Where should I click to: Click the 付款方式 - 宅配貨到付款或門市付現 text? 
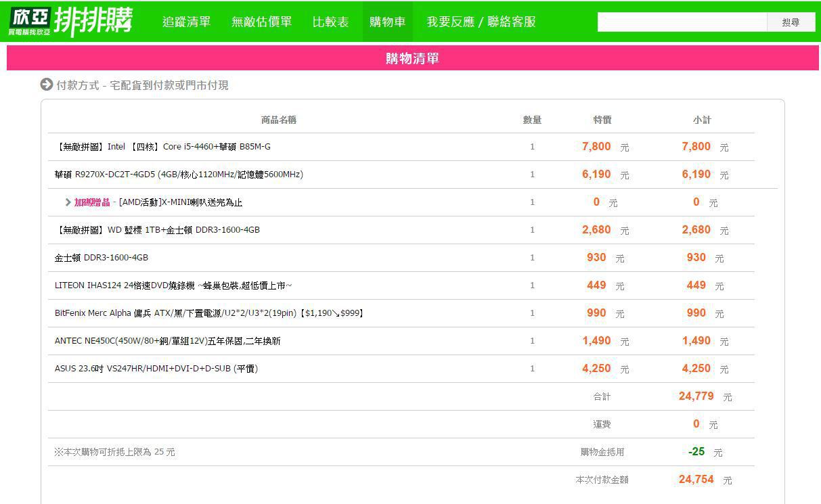click(142, 85)
